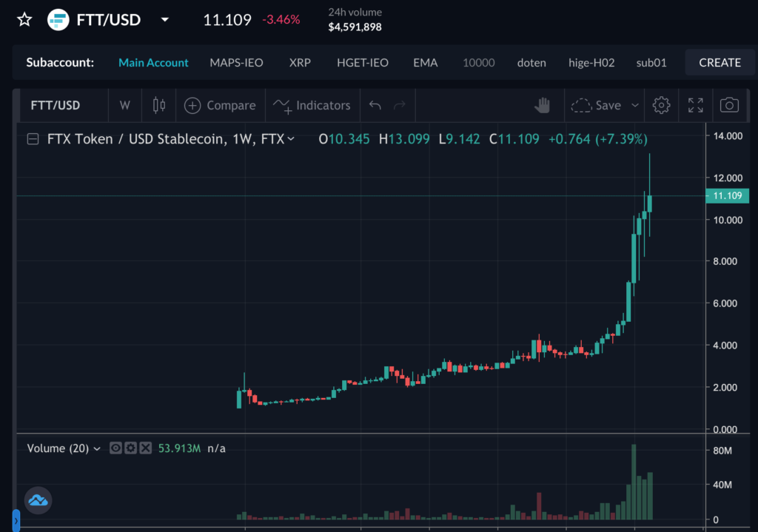
Task: Expand the FTX Token legend dropdown chevron
Action: [291, 139]
